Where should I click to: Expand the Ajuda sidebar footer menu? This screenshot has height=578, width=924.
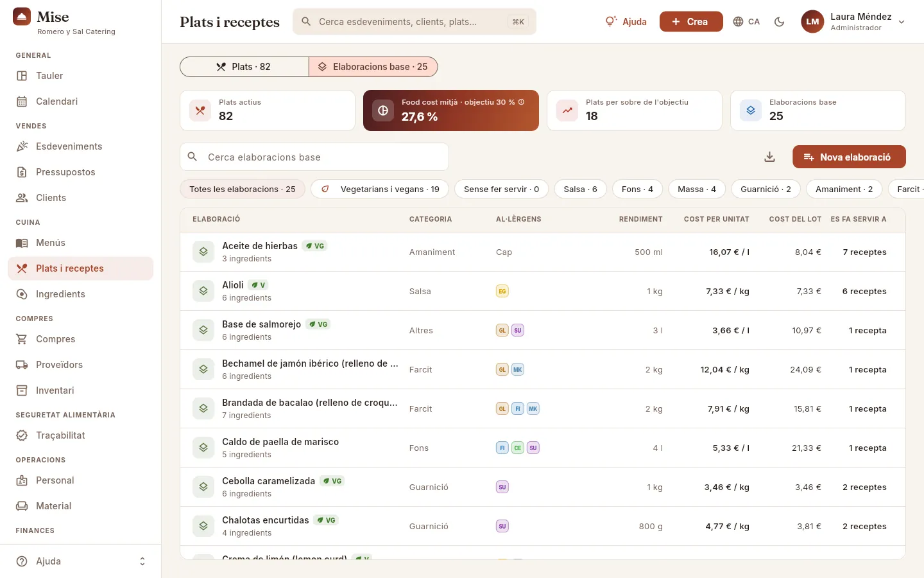click(x=81, y=561)
